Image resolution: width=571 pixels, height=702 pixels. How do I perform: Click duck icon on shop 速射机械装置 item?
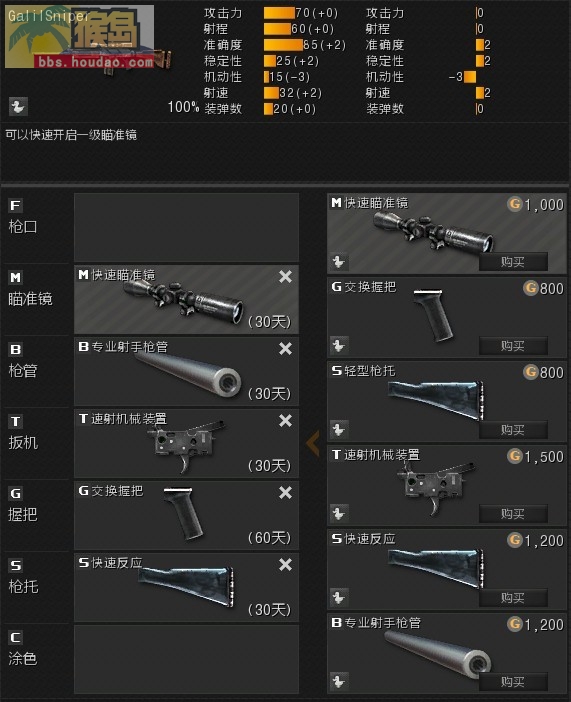click(x=339, y=514)
